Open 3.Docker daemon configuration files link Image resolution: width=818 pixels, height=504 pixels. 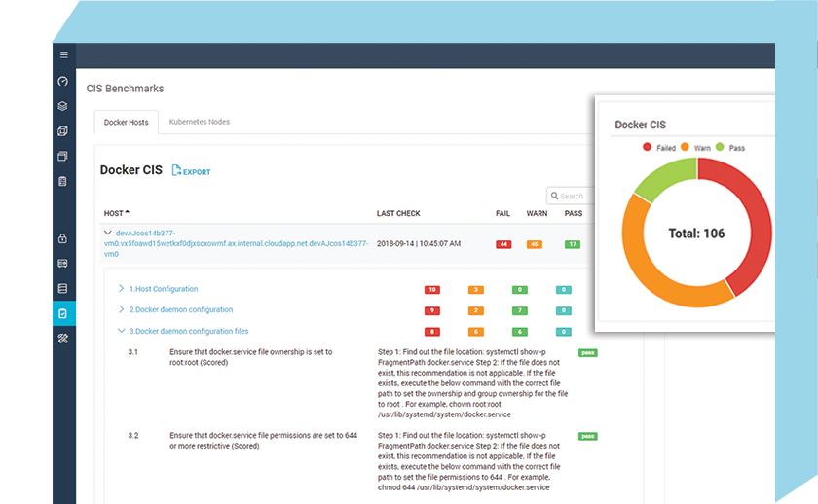click(x=189, y=331)
